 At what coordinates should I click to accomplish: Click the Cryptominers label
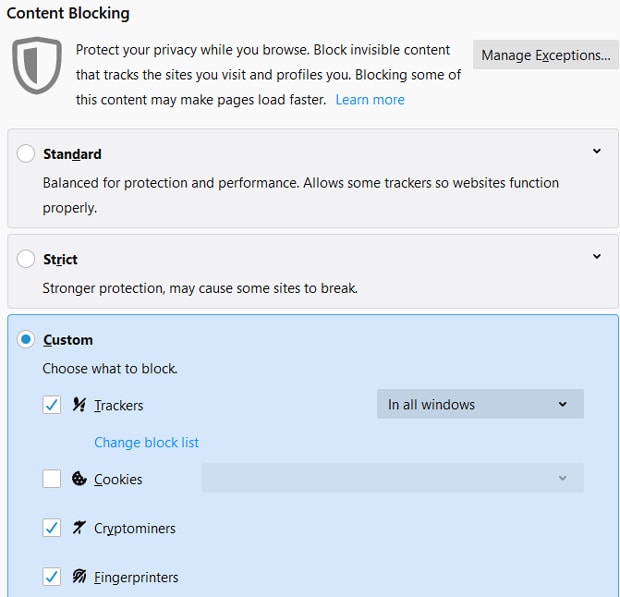134,529
